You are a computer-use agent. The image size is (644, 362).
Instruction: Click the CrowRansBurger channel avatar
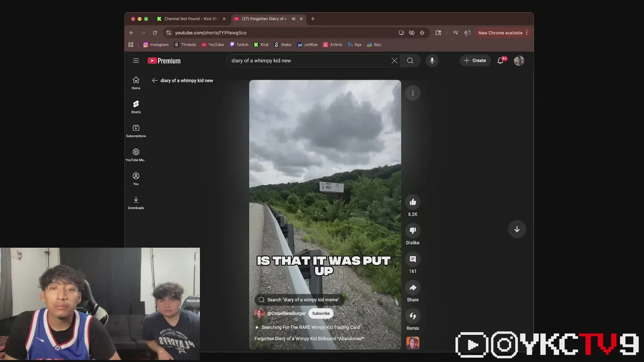coord(260,313)
